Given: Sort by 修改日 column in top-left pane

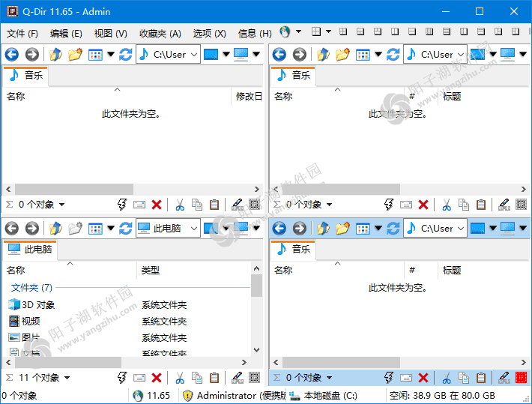Looking at the screenshot, I should (x=249, y=97).
